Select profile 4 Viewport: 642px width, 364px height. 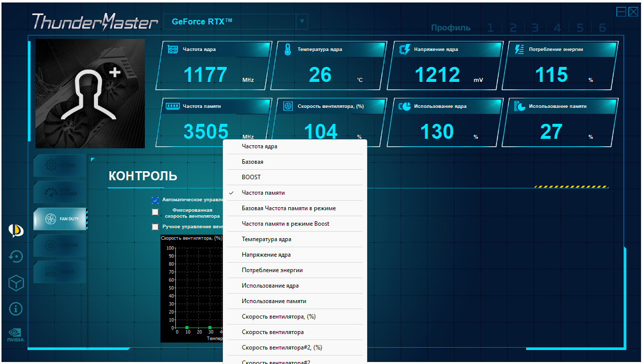click(x=557, y=28)
